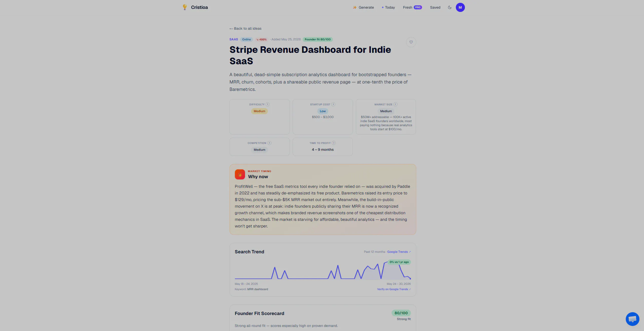This screenshot has width=644, height=331.
Task: Click the May 24 – 30, 2026 label
Action: tap(398, 284)
